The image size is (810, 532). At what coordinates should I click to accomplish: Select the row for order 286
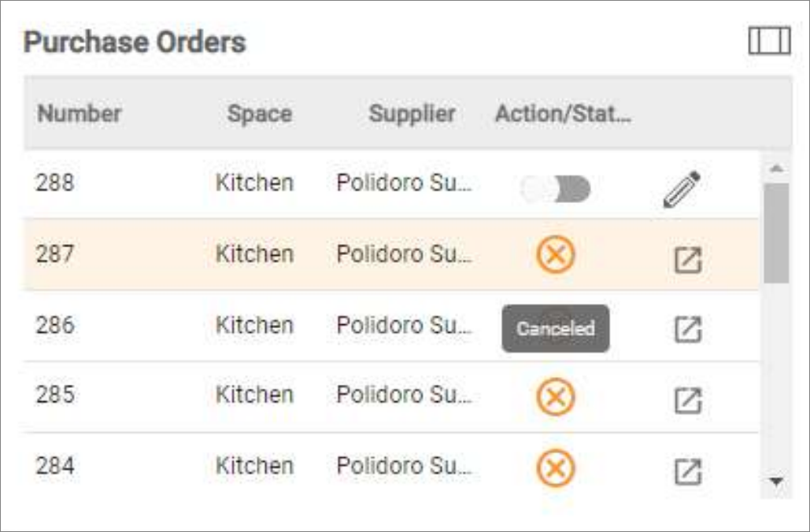(x=391, y=326)
